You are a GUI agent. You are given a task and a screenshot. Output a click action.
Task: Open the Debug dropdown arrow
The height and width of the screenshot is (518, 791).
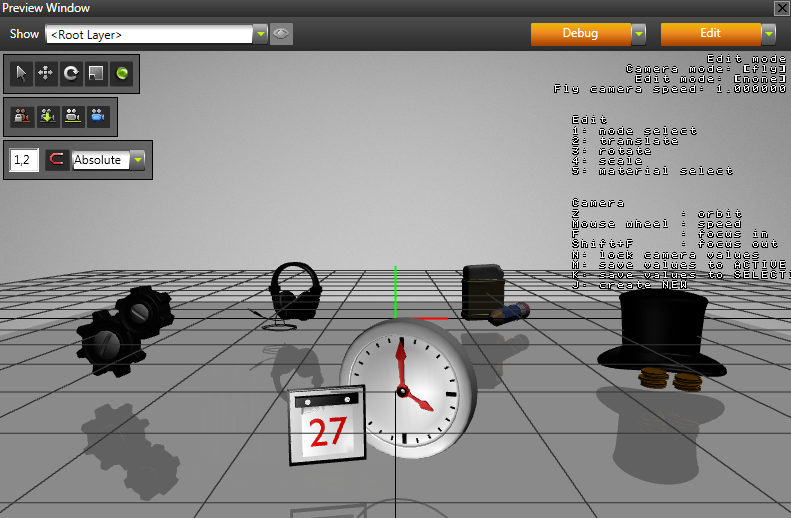638,34
